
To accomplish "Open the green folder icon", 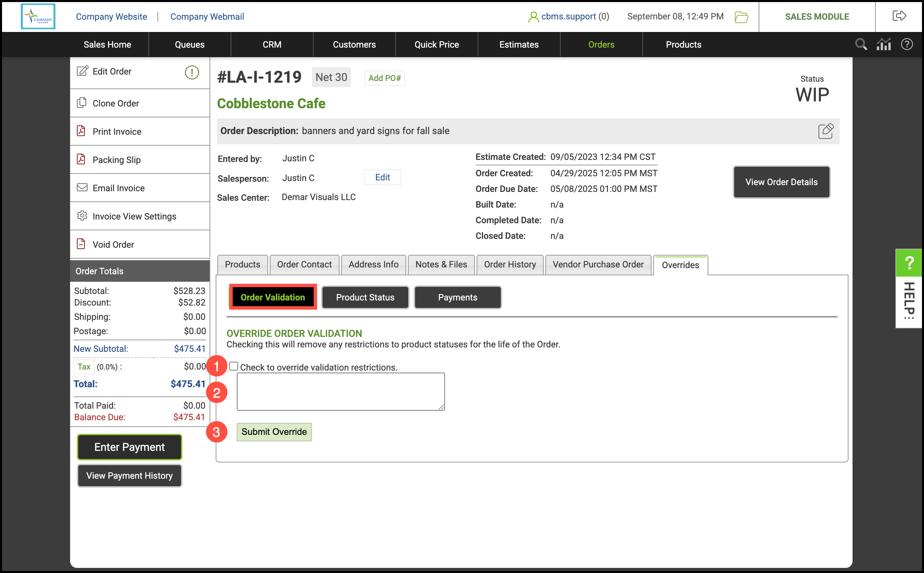I will (x=741, y=17).
